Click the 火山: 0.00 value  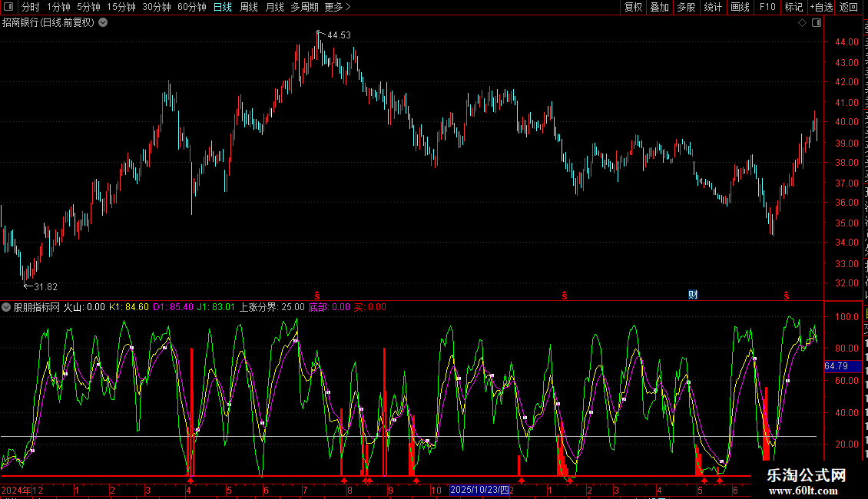click(84, 307)
